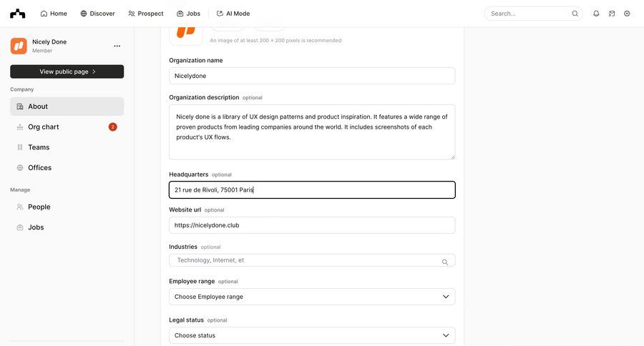This screenshot has height=346, width=644.
Task: Open Org chart in the sidebar
Action: pyautogui.click(x=67, y=127)
